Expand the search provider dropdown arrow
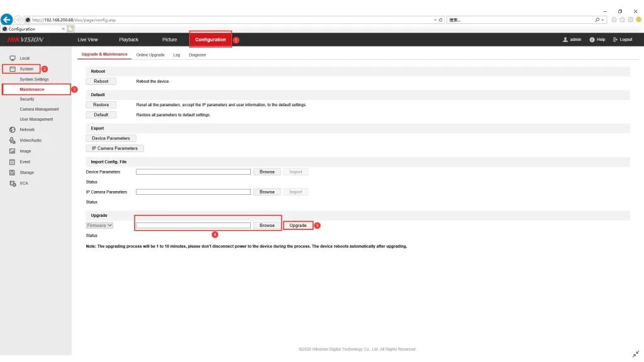 [x=602, y=19]
